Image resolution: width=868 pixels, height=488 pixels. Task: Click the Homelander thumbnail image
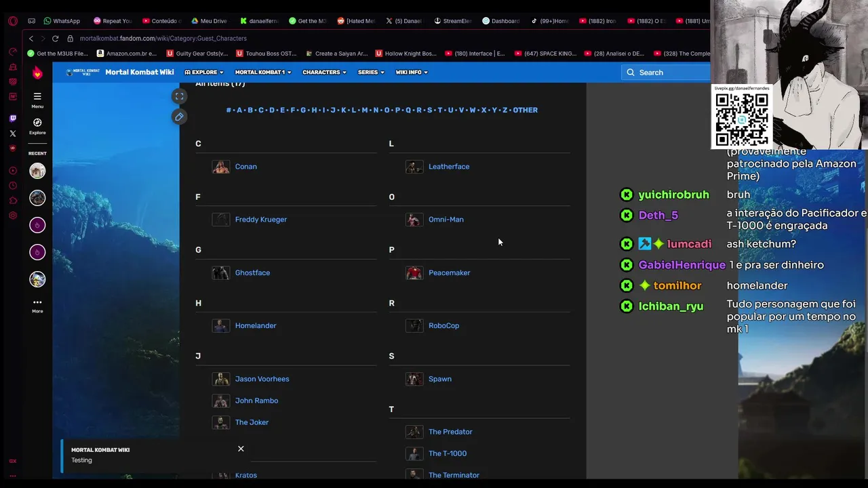click(x=221, y=326)
